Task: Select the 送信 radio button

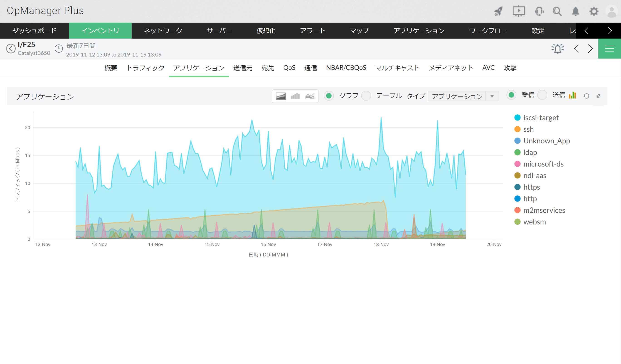Action: (542, 95)
